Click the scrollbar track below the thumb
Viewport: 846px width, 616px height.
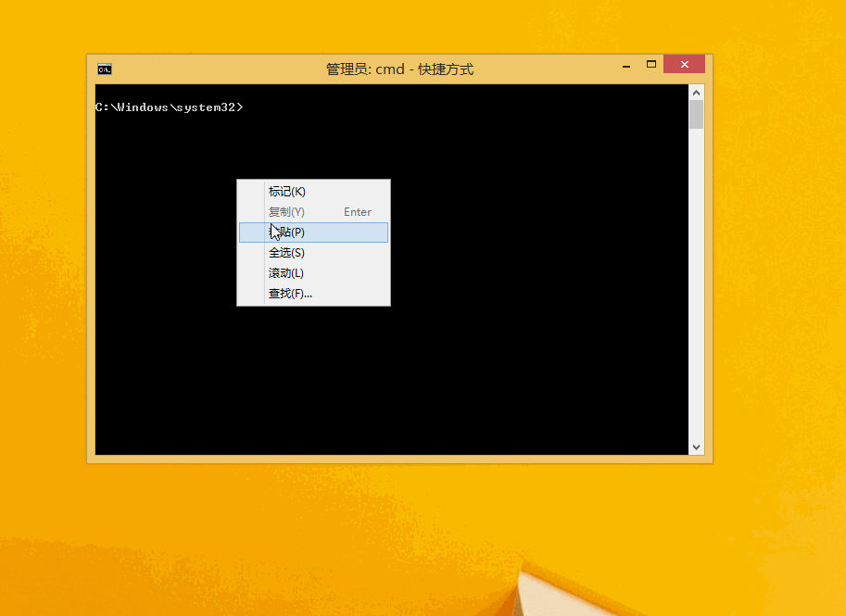click(696, 278)
